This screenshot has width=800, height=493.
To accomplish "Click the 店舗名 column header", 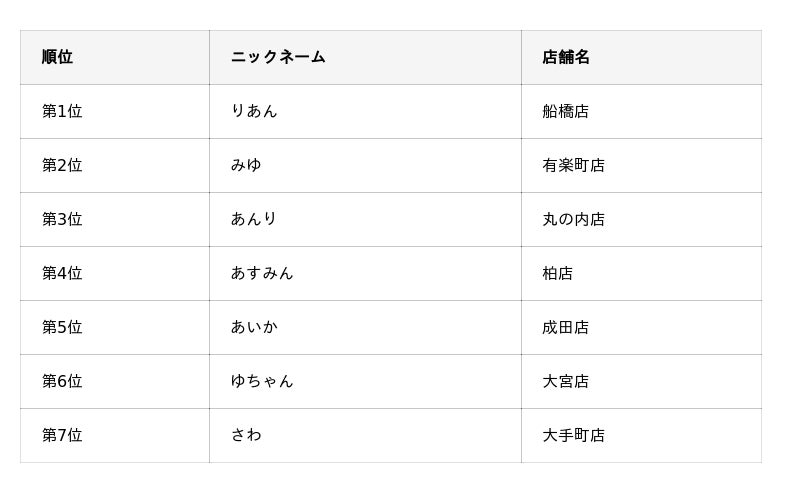I will [x=566, y=58].
